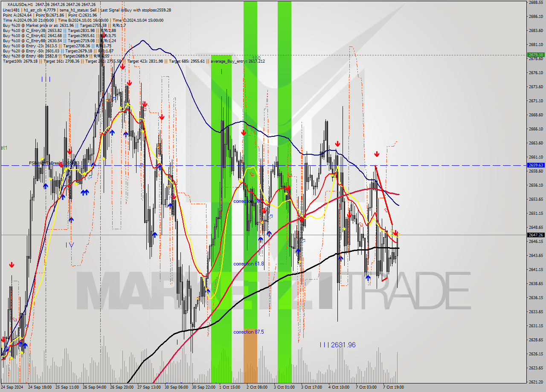The height and width of the screenshot is (392, 546).
Task: Click the 2641.15 price axis value
Action: (536, 269)
